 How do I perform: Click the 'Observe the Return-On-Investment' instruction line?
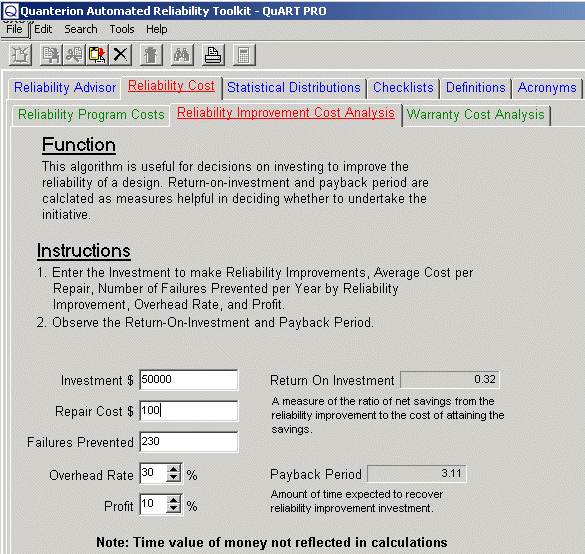(x=205, y=322)
